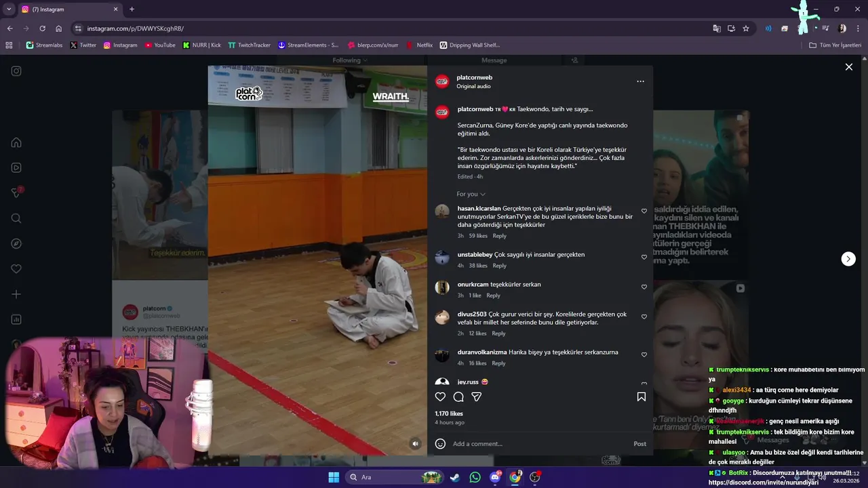
Task: Reply to onurkrcam's comment
Action: [x=493, y=296]
